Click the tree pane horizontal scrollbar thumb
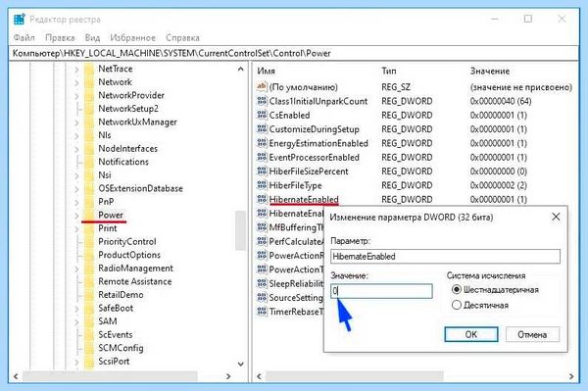 point(110,376)
